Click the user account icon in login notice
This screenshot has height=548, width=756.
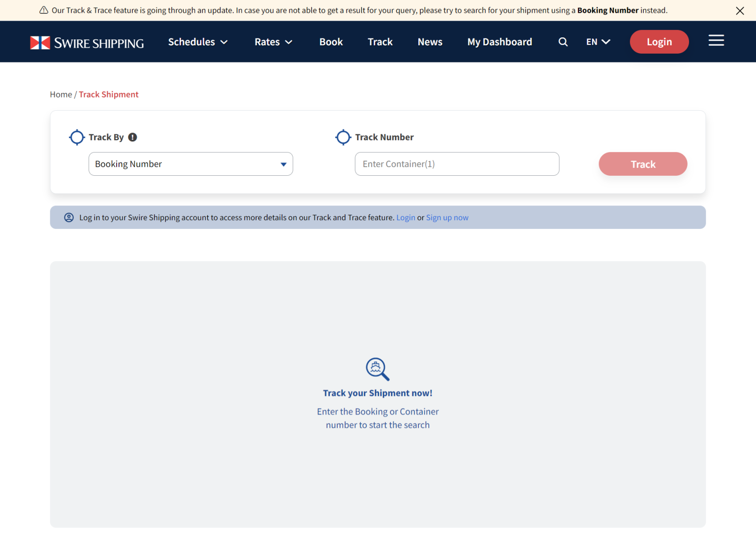[69, 218]
